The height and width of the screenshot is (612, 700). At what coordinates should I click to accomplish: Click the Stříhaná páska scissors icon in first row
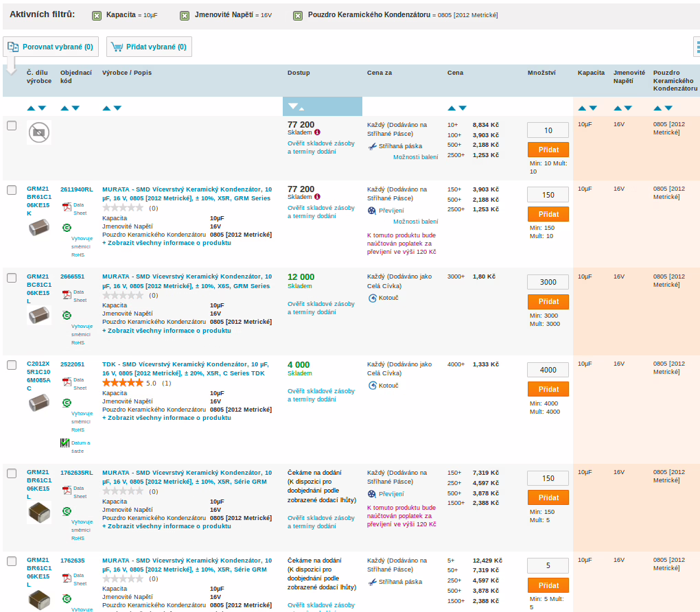373,146
